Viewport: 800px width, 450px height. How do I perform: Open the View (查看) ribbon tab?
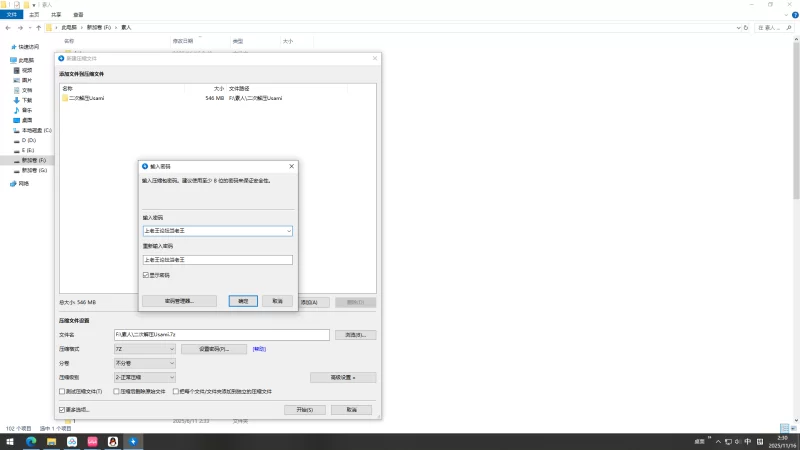click(x=78, y=15)
